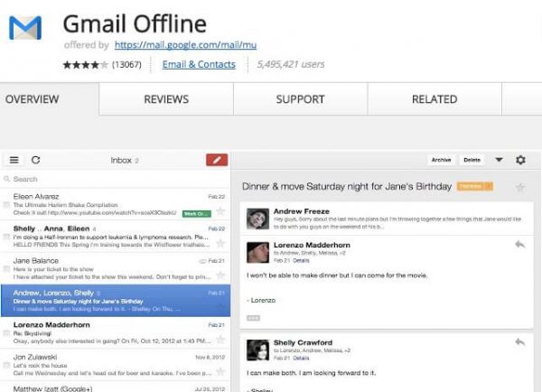Open the Jane Balance ticket email
This screenshot has width=542, height=392.
pos(115,268)
